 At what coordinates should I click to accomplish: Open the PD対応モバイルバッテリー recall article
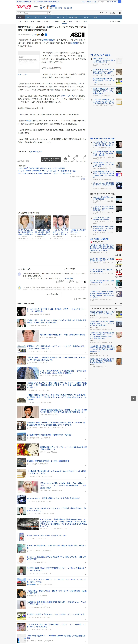coord(47,536)
